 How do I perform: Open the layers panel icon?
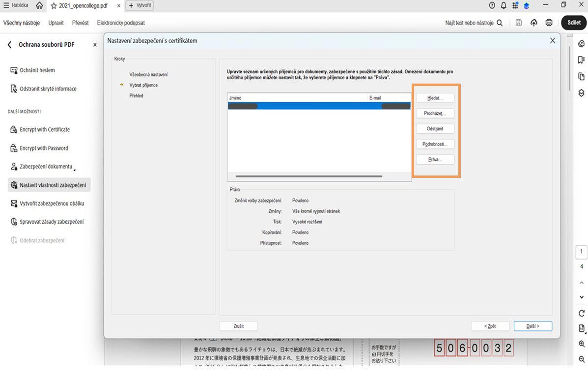tap(581, 93)
